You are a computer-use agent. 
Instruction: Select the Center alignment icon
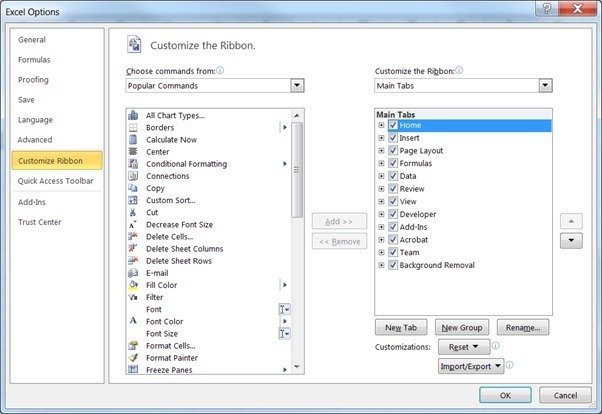coord(133,152)
